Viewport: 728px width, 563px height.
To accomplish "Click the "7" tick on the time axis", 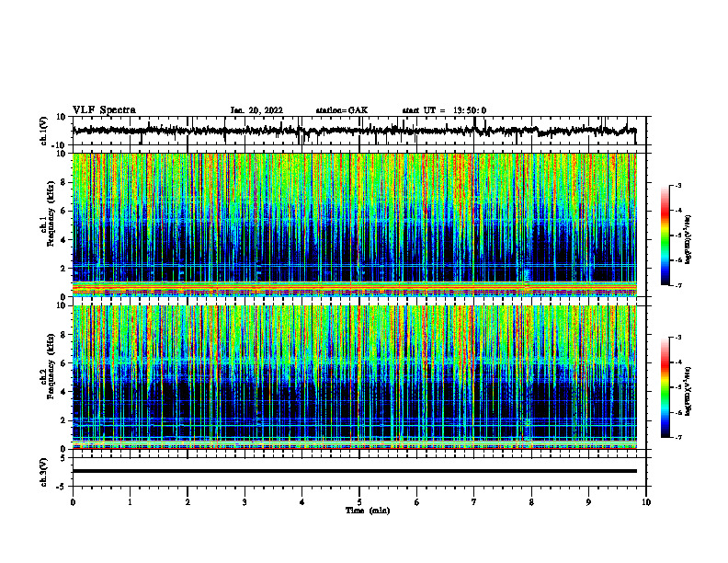I will (x=474, y=502).
